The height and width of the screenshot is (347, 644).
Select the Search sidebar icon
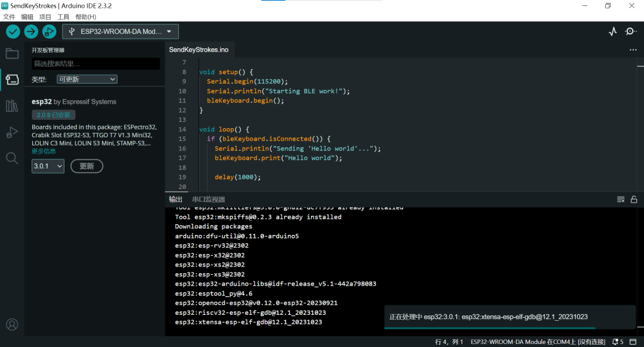12,158
